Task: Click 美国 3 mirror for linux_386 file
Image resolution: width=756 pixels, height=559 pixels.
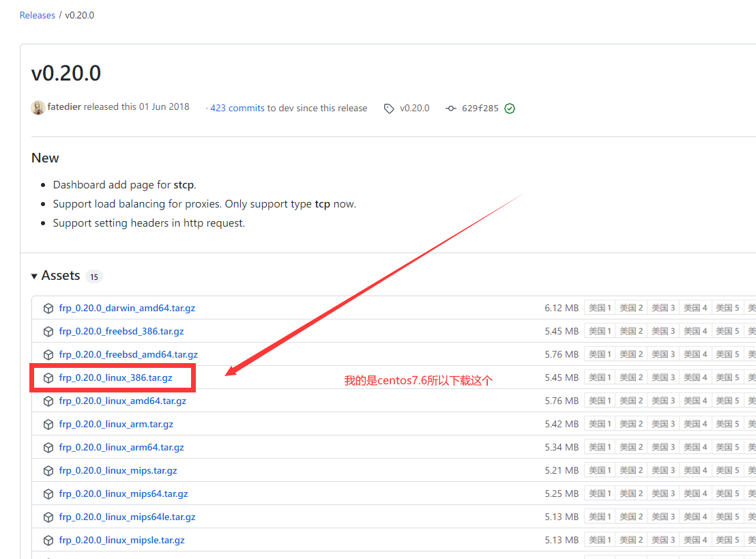Action: [663, 377]
